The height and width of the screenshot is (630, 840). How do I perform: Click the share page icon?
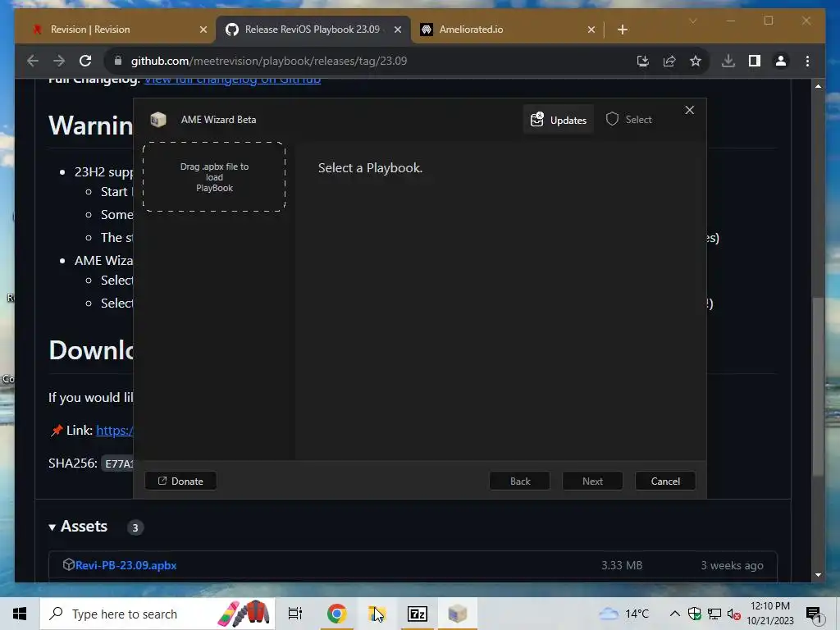point(669,61)
